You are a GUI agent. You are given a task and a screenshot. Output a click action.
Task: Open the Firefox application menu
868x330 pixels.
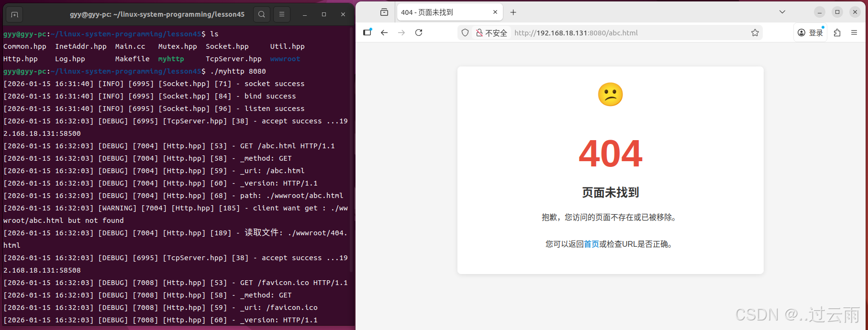(x=854, y=33)
